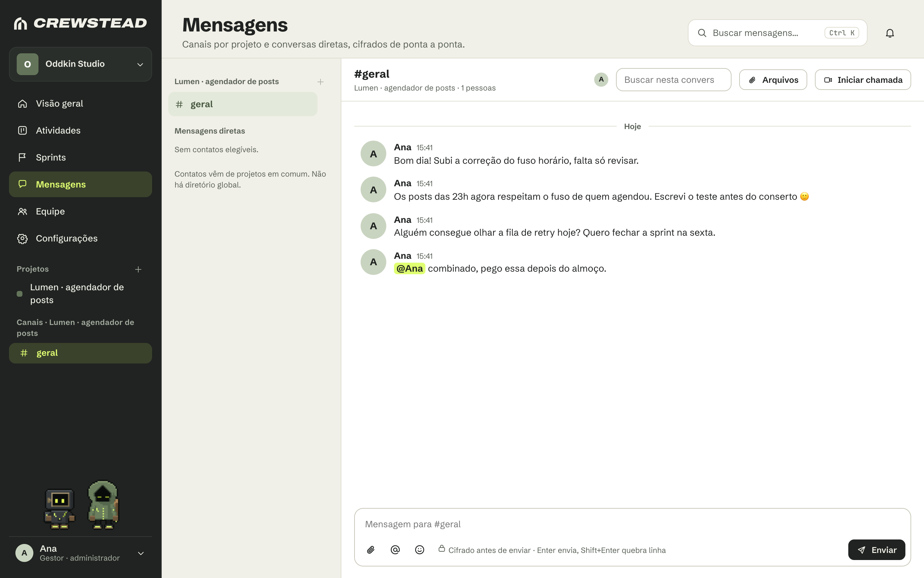924x578 pixels.
Task: Select # geral in the channel list panel
Action: coord(243,104)
